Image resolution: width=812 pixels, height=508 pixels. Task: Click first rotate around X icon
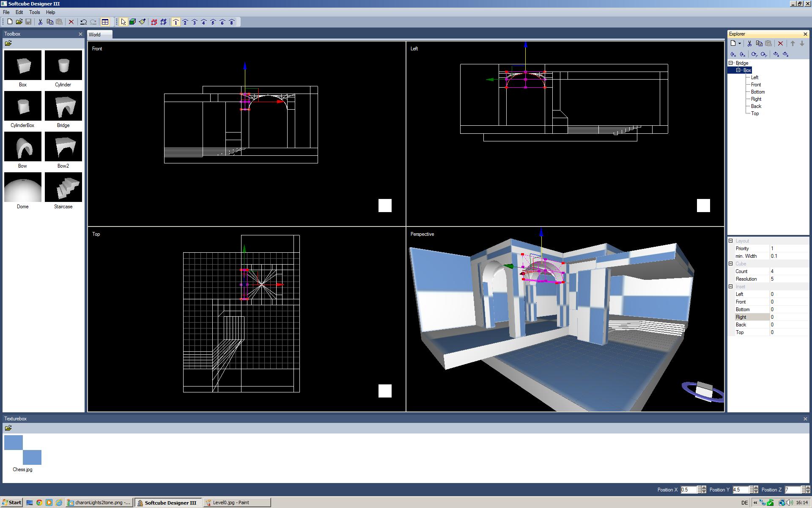[x=733, y=55]
